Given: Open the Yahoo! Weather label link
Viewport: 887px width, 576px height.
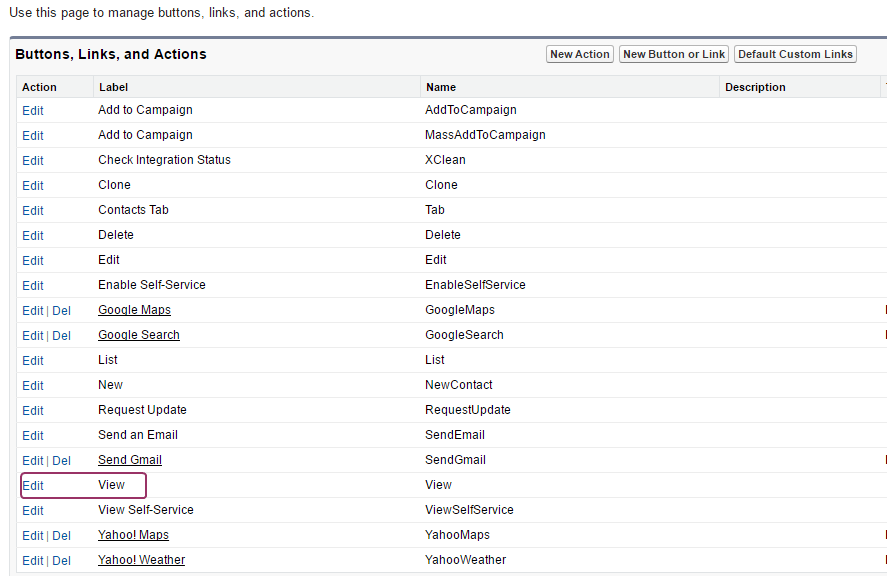Looking at the screenshot, I should [141, 560].
